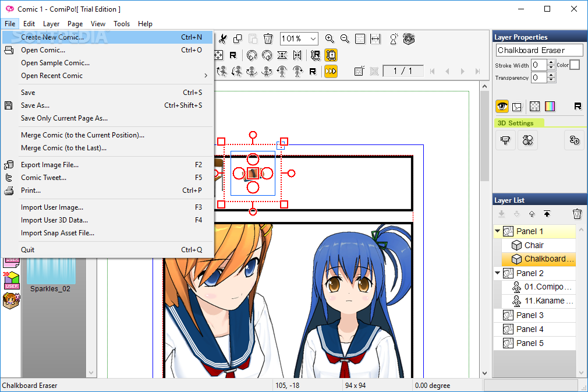This screenshot has width=588, height=392.
Task: Click the Cut scissors icon
Action: coord(223,38)
